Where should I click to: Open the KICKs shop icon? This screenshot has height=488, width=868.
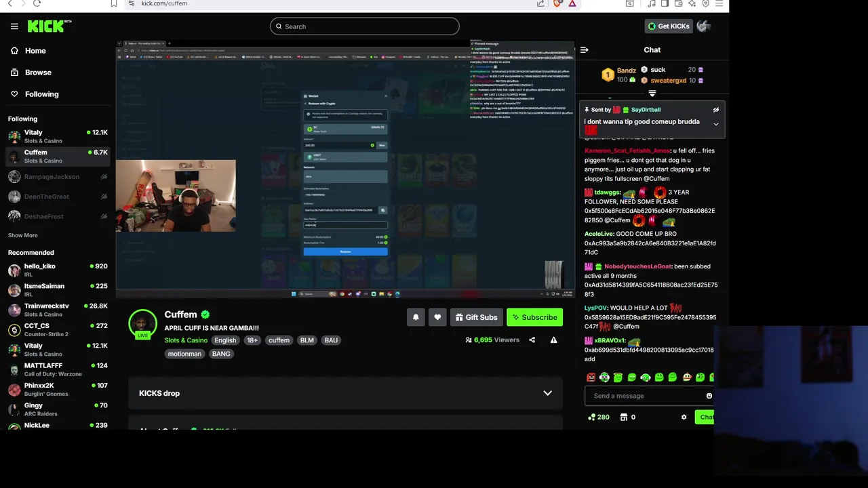(624, 418)
